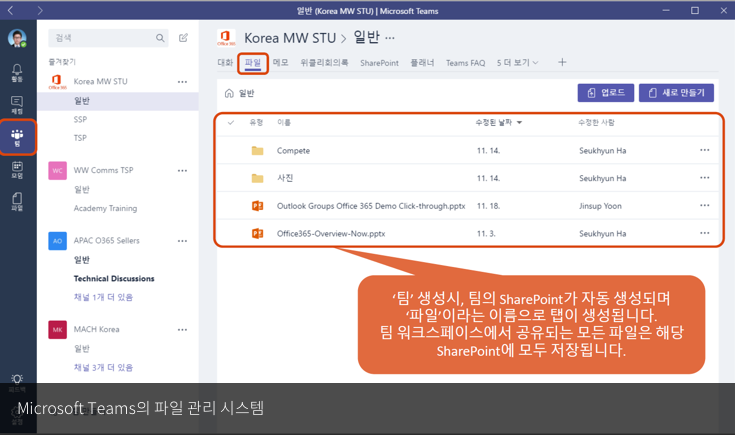Open the 사진 folder icon
This screenshot has height=435, width=735.
click(x=257, y=178)
